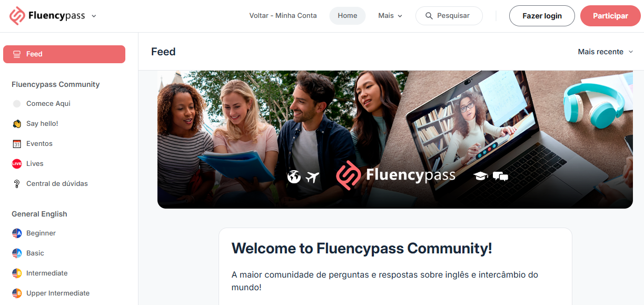Expand the Fluencypass community switcher chevron
This screenshot has width=644, height=305.
[x=94, y=16]
